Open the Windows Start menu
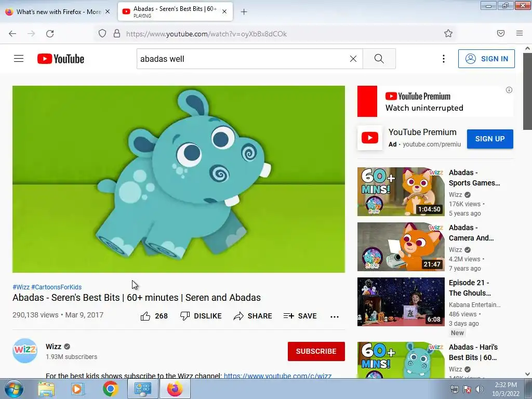Viewport: 532px width, 399px height. (x=13, y=389)
